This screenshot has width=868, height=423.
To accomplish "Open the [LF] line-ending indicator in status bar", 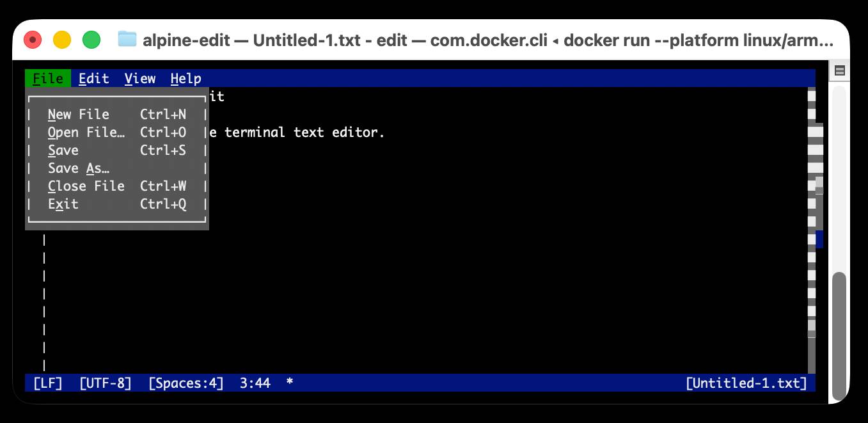I will click(47, 383).
